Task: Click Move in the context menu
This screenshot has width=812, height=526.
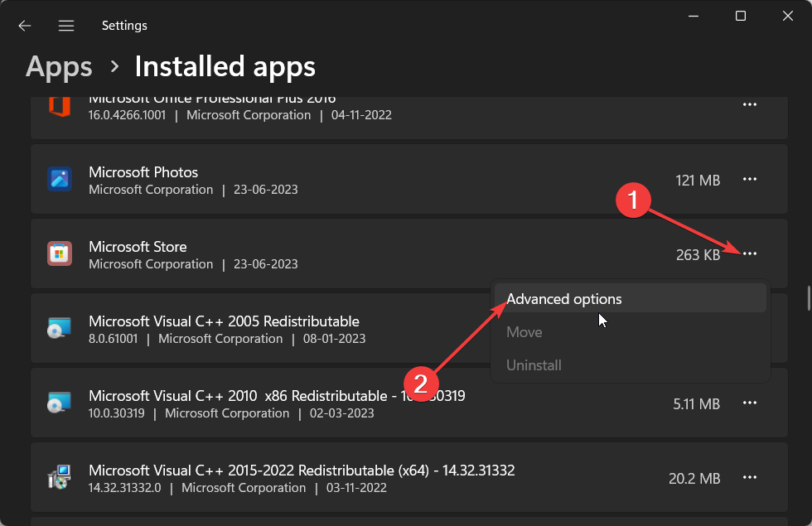Action: [524, 332]
